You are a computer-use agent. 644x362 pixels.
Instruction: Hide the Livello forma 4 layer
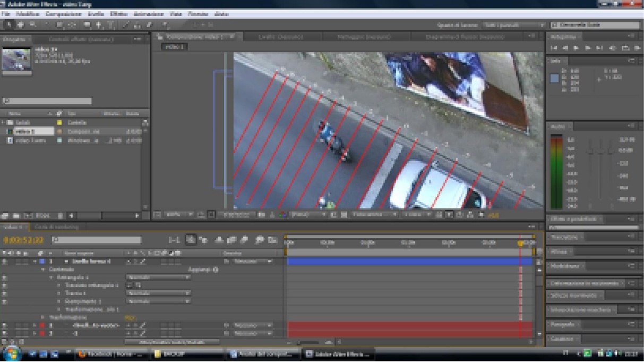point(5,262)
